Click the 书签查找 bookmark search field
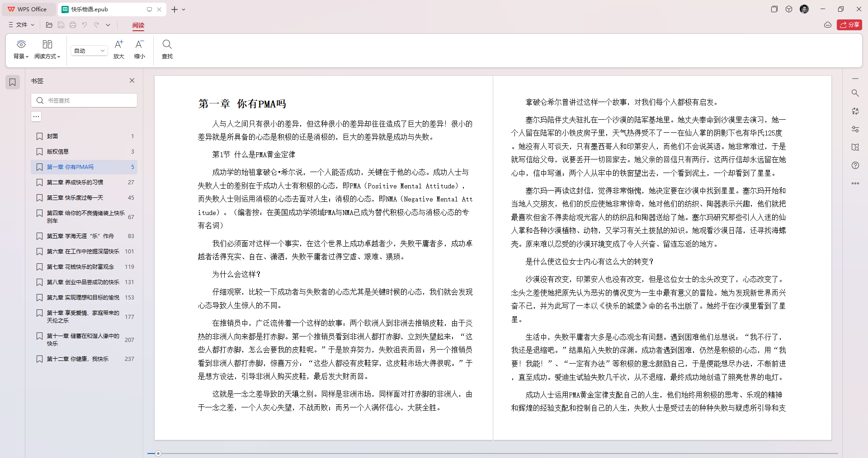This screenshot has width=868, height=458. pos(84,100)
